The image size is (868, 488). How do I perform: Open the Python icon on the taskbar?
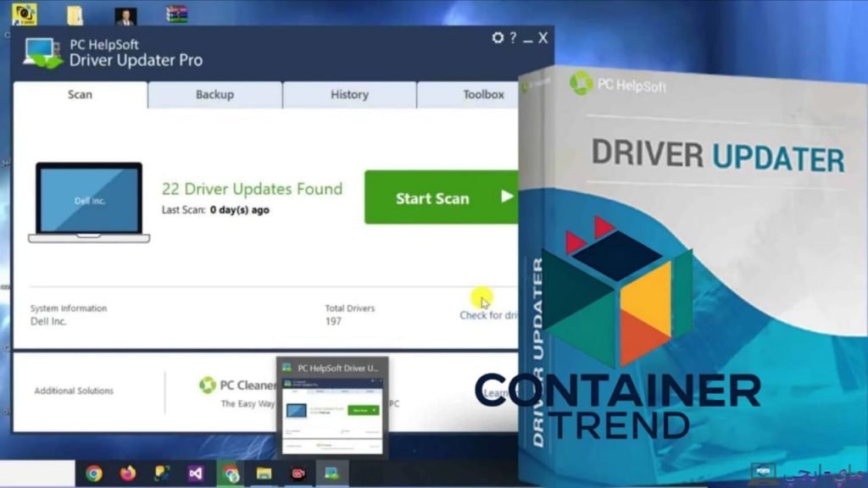162,474
